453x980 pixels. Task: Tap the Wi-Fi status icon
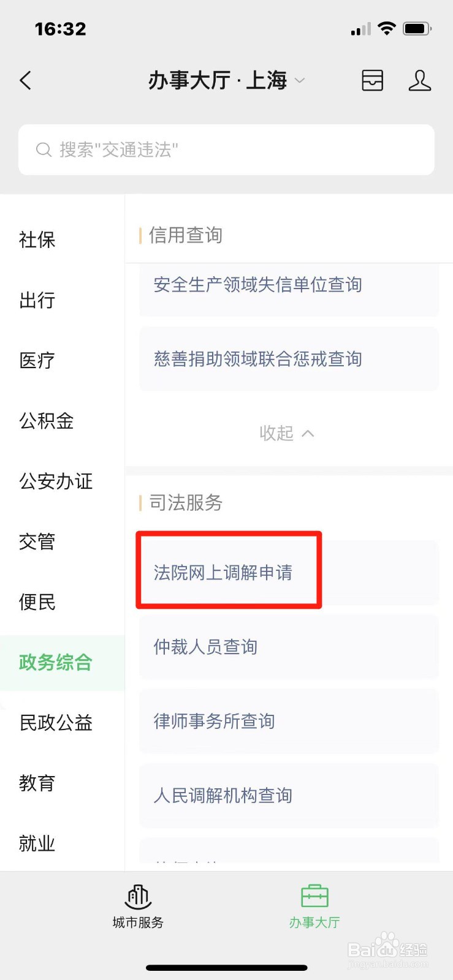pos(387,28)
